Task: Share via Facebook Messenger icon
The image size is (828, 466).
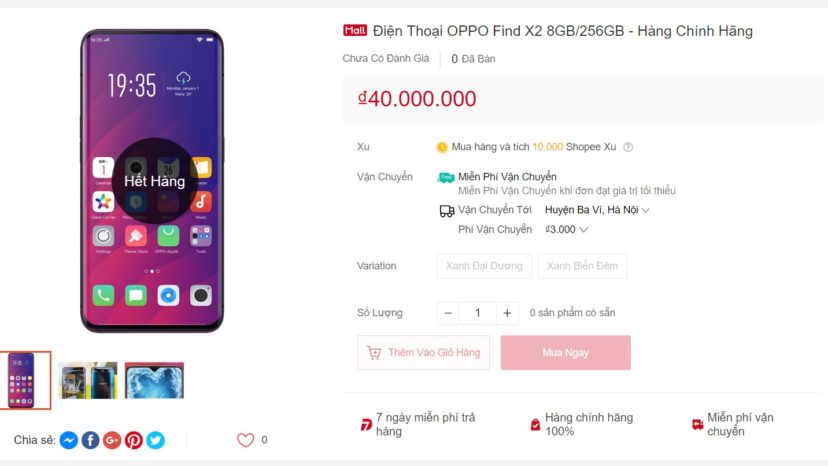Action: click(x=69, y=440)
